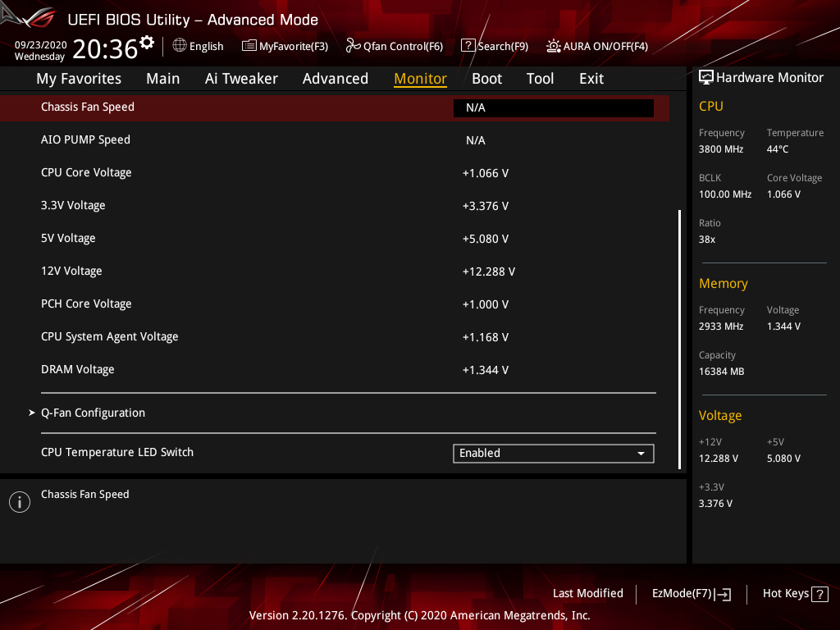Viewport: 840px width, 630px height.
Task: Click the CPU Temperature 44°C reading
Action: pos(778,149)
